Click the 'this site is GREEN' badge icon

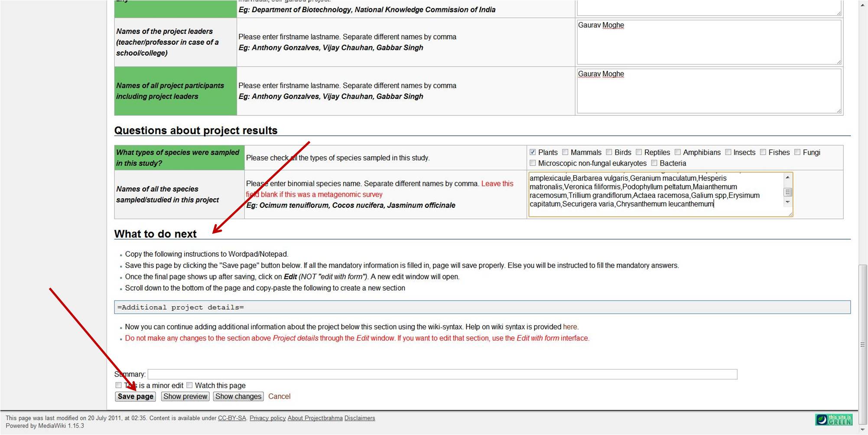pyautogui.click(x=834, y=419)
